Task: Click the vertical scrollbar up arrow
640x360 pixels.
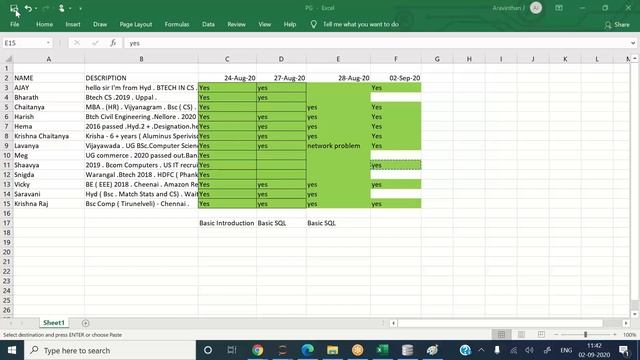Action: coord(635,59)
